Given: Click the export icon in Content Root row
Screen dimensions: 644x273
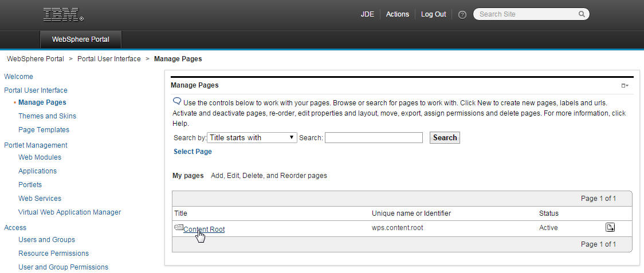Looking at the screenshot, I should [x=610, y=227].
